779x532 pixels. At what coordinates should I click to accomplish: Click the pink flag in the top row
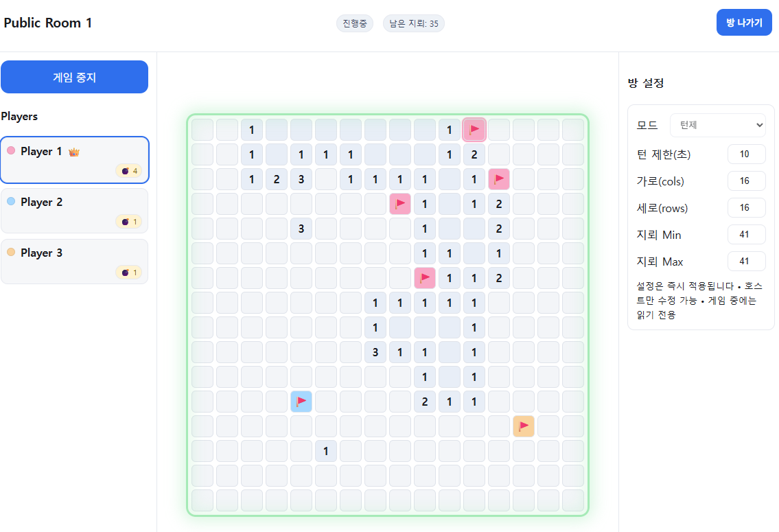coord(474,130)
